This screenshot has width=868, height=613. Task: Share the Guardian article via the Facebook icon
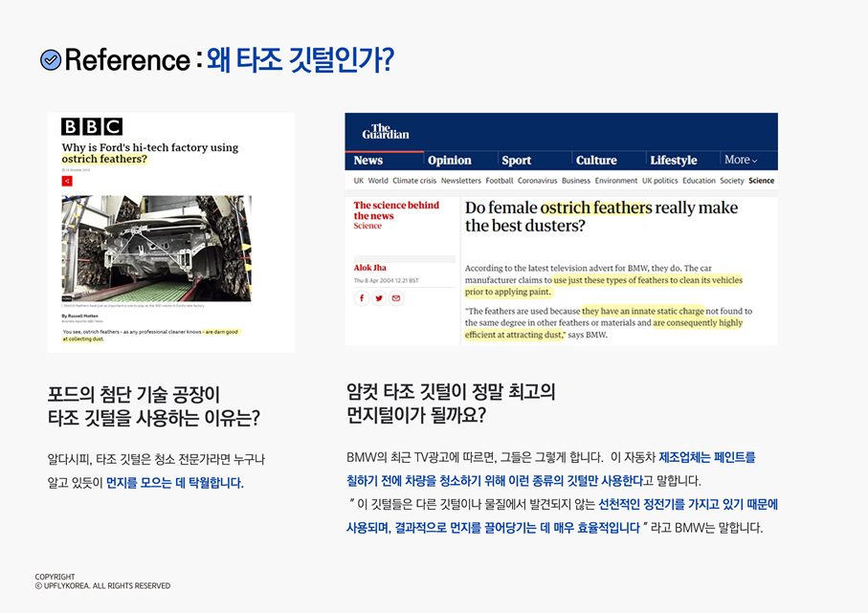pyautogui.click(x=362, y=298)
